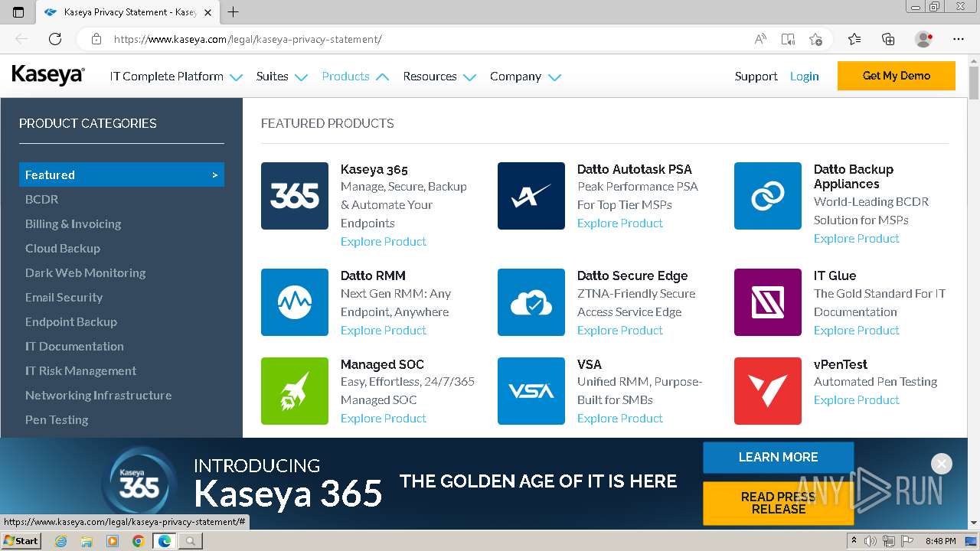This screenshot has height=551, width=980.
Task: Select the Cloud Backup category
Action: tap(63, 248)
